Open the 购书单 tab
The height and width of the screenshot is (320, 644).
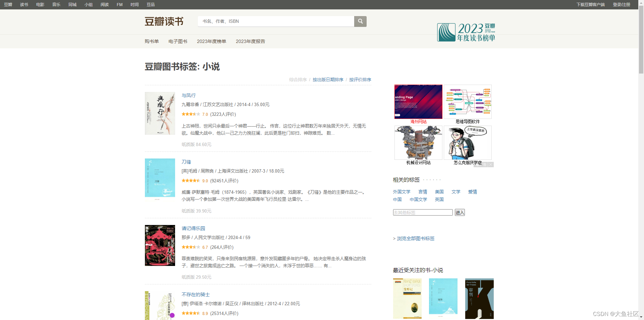click(x=152, y=41)
